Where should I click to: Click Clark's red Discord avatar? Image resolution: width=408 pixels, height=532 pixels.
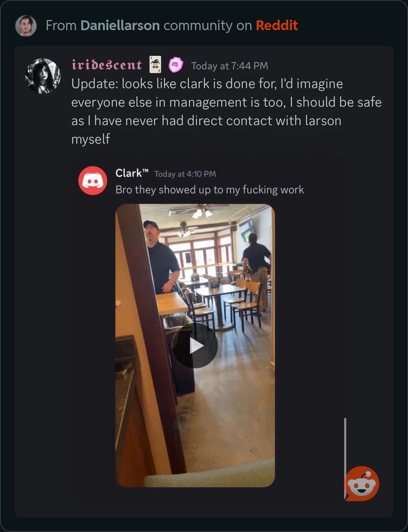93,181
